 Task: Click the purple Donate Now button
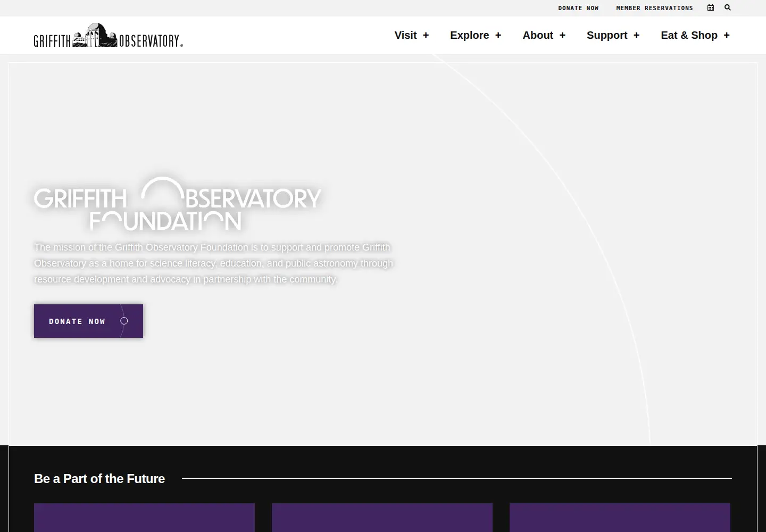[88, 321]
